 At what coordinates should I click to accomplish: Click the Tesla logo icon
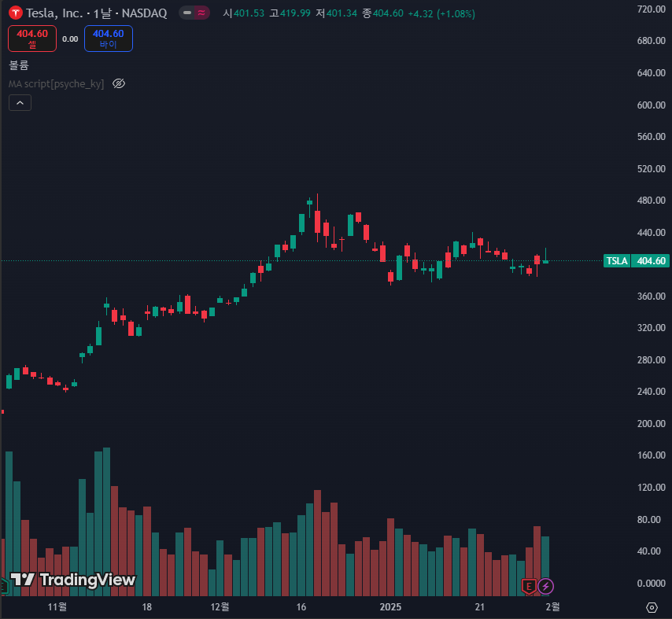tap(16, 13)
